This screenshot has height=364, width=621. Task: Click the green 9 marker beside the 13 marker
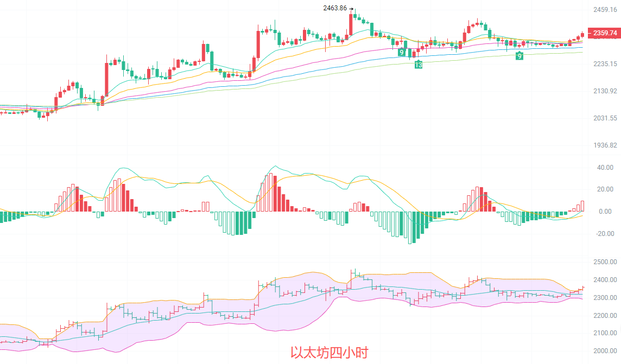(x=401, y=53)
